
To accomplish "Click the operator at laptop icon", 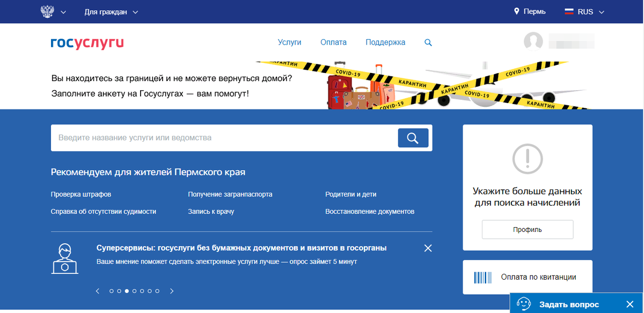I will point(65,258).
